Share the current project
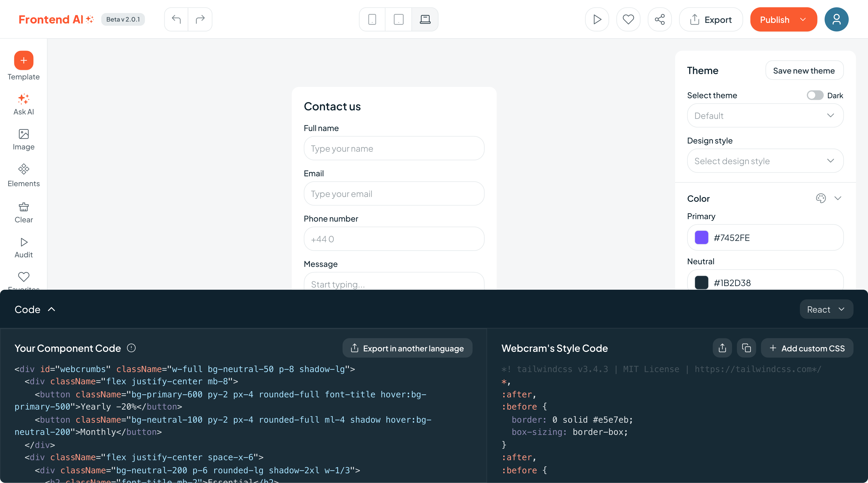 [659, 19]
